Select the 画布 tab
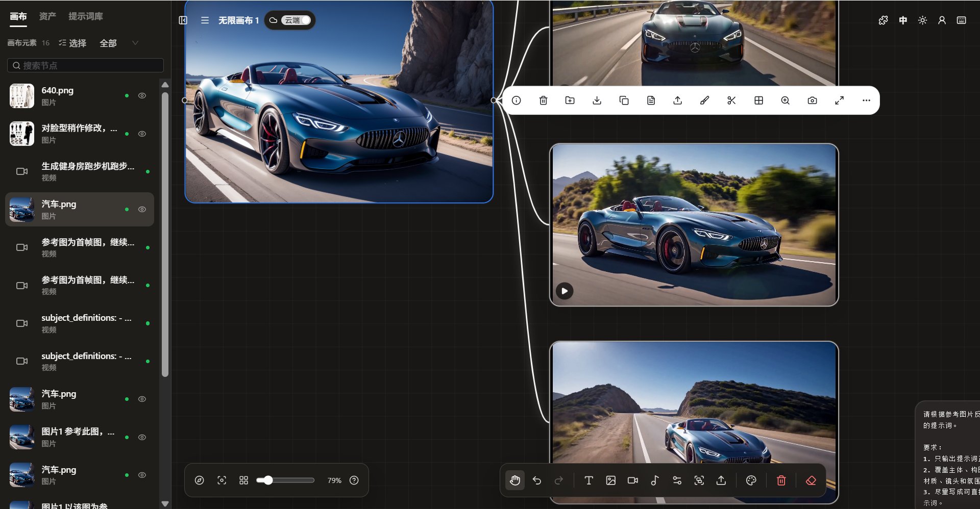Viewport: 980px width, 509px height. 18,16
